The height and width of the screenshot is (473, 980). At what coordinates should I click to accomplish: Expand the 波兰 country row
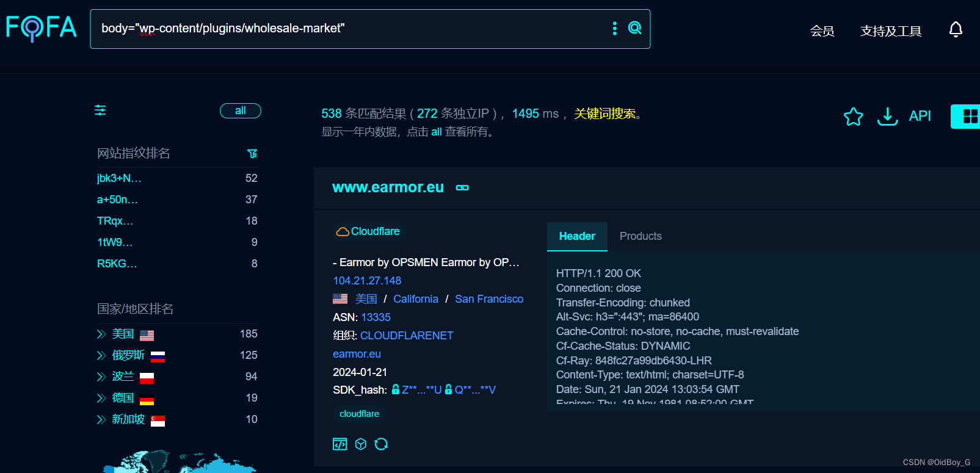101,377
